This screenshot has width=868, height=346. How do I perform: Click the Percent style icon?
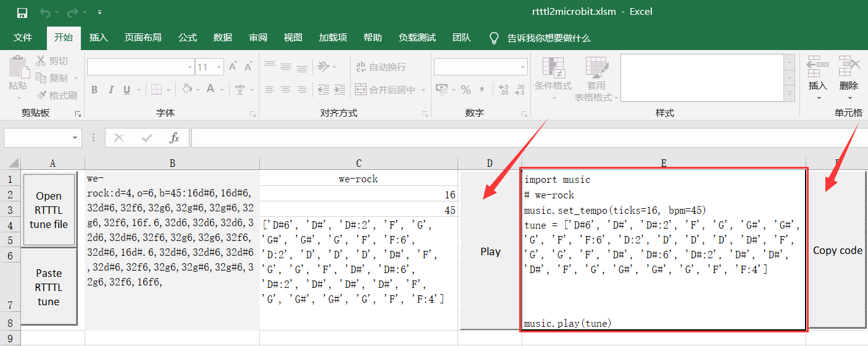[465, 90]
